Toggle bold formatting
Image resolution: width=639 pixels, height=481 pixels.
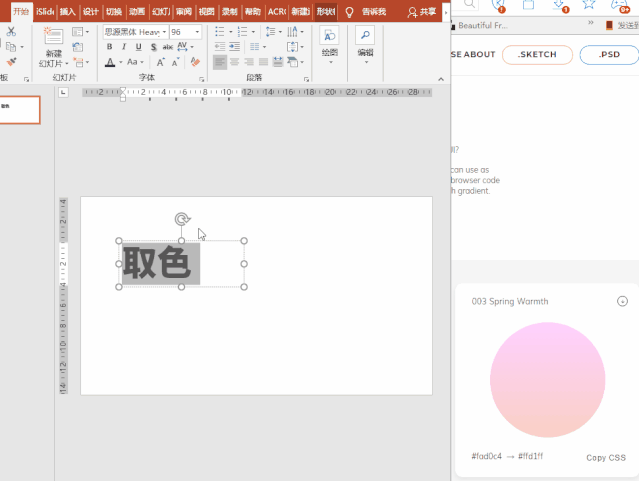110,47
